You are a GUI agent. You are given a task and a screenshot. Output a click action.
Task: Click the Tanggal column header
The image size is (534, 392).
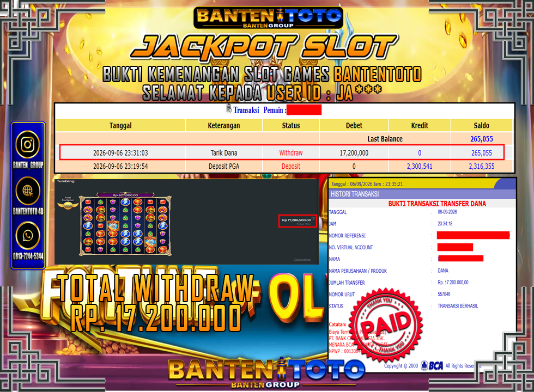coord(120,126)
